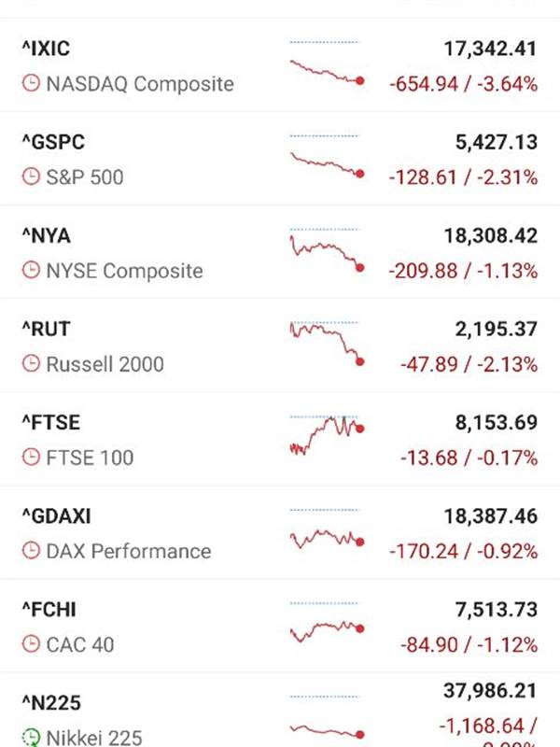Open the ^N225 quote row
Screen dimensions: 560x747
tap(280, 710)
